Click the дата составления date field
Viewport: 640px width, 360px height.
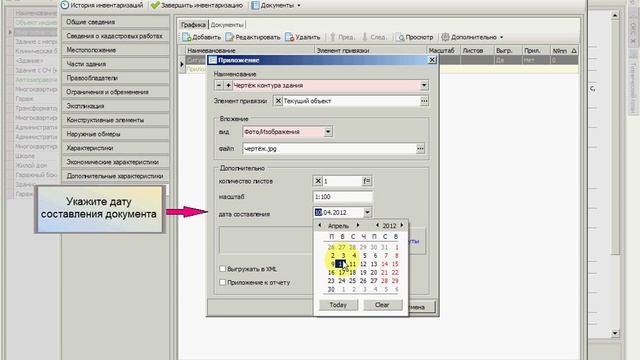coord(338,212)
